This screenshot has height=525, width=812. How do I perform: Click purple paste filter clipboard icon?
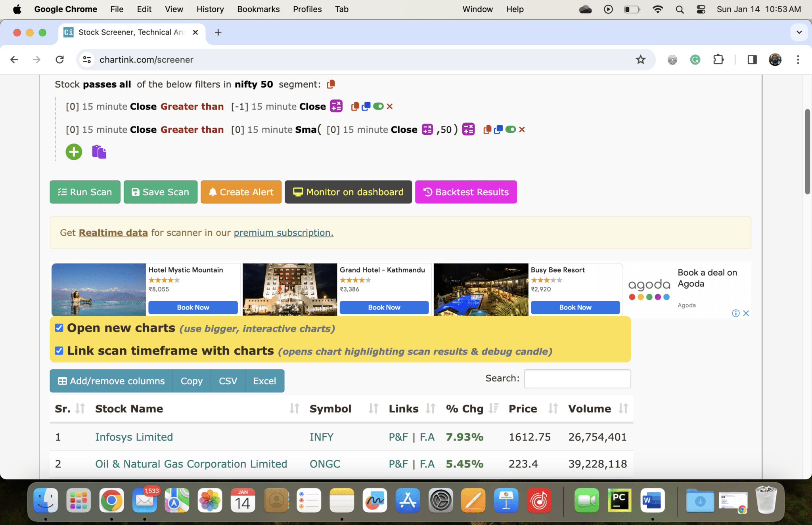99,152
